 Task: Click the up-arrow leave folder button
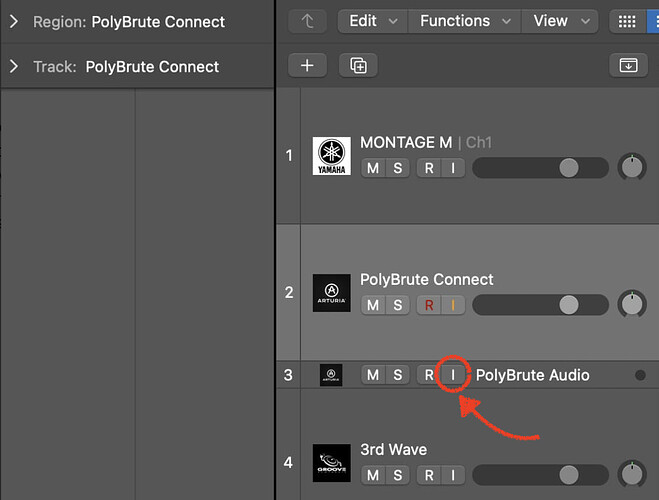(307, 21)
